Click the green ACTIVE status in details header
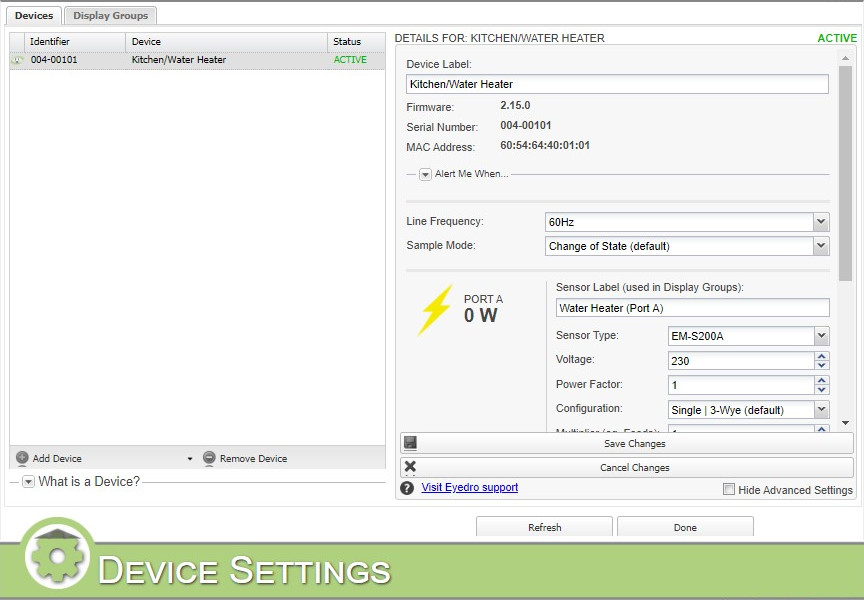 tap(837, 38)
